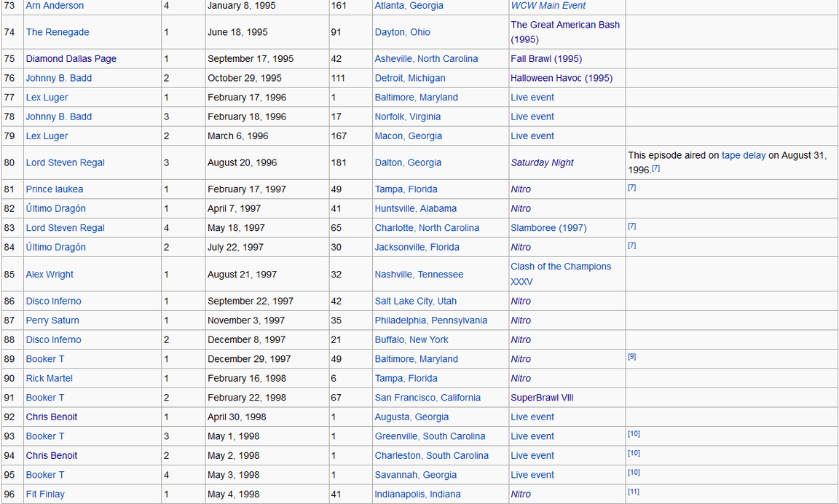Open The Renegade wrestler link
This screenshot has width=839, height=504.
click(58, 32)
